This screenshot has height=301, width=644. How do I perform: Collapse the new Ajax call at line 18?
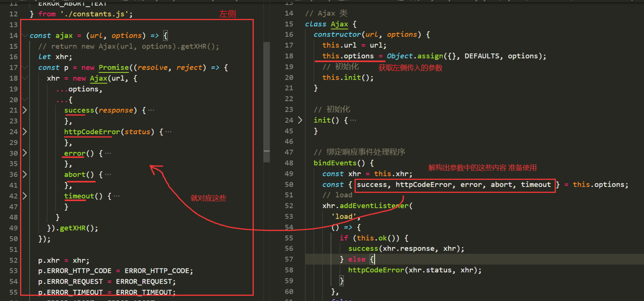[x=24, y=78]
